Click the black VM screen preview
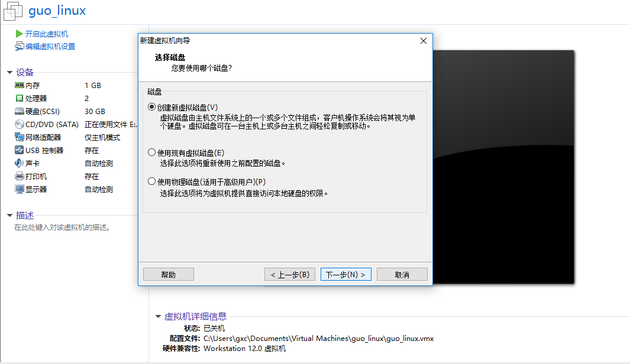 point(503,167)
